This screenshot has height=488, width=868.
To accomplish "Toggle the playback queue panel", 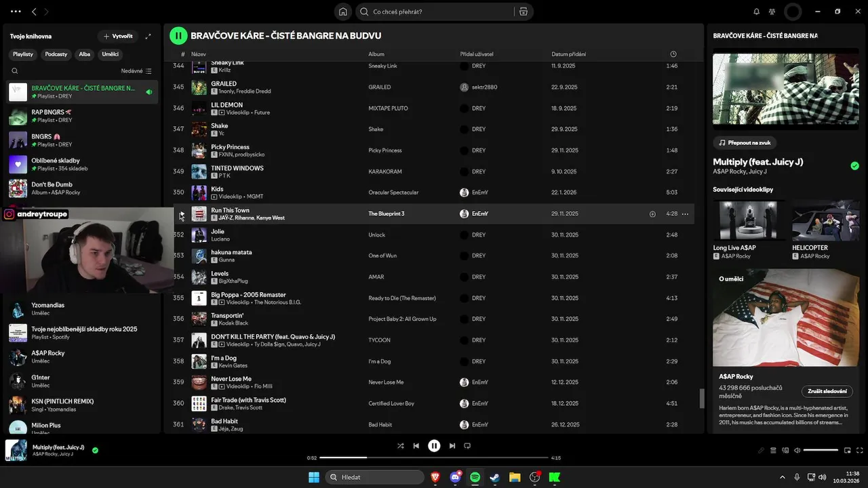I will (773, 450).
